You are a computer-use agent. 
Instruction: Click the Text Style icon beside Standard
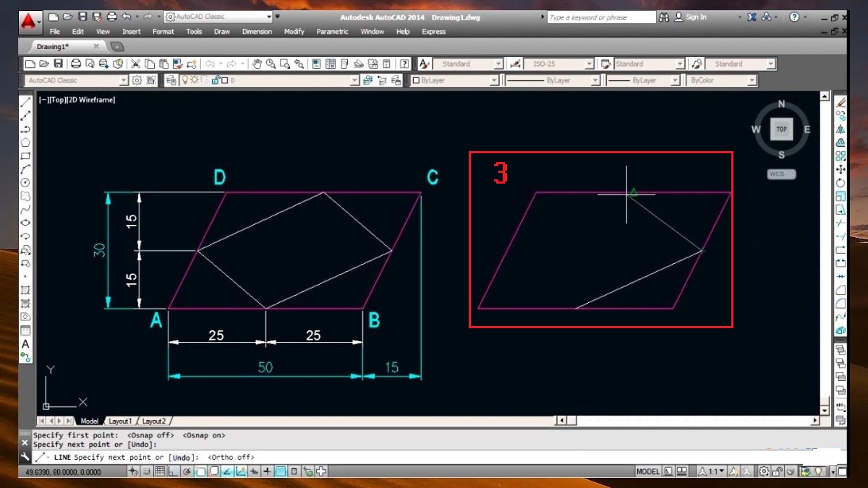coord(425,64)
